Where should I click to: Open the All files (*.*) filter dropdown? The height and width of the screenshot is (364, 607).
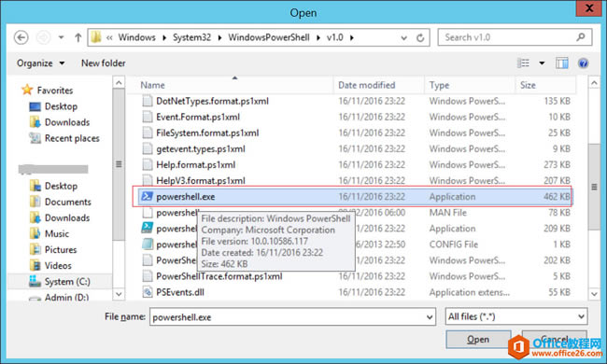(516, 316)
